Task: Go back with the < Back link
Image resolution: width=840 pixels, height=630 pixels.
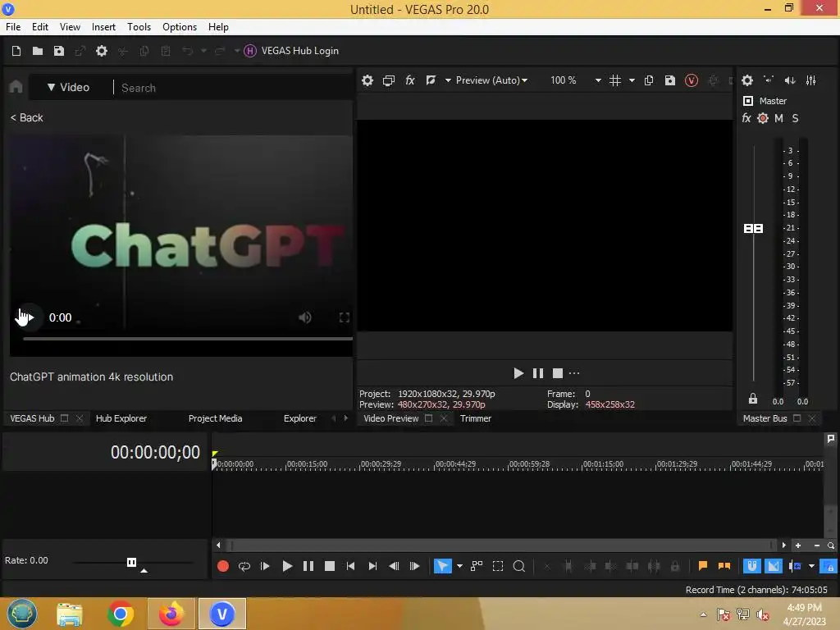Action: (x=27, y=118)
